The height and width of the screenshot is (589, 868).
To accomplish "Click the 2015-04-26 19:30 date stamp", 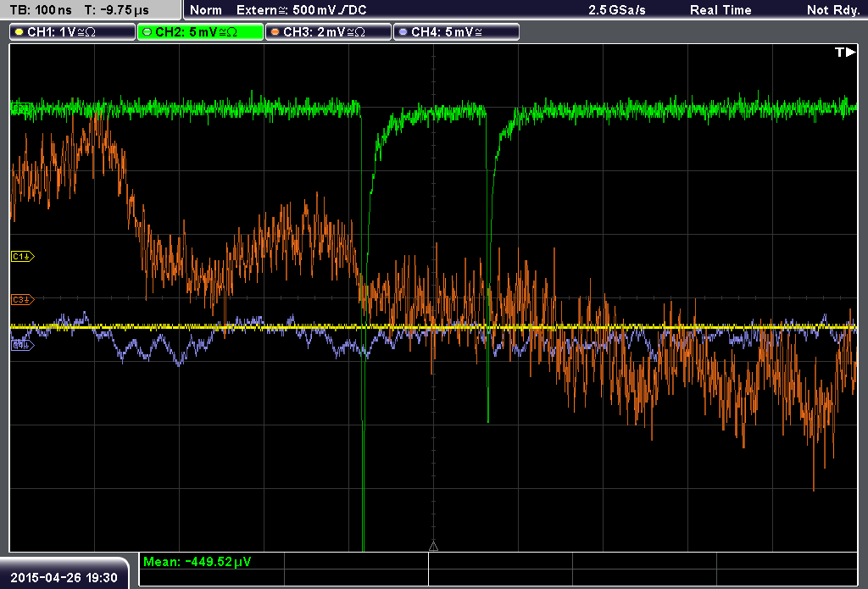I will click(64, 578).
